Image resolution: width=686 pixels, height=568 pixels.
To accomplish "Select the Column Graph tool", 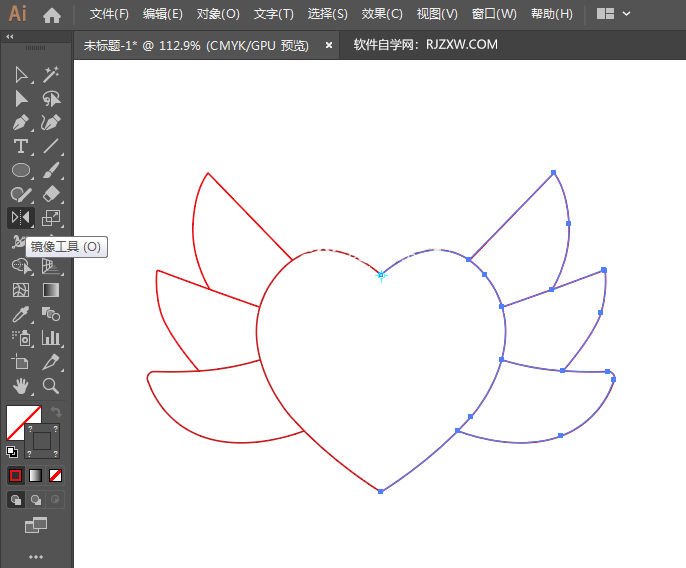I will tap(51, 338).
